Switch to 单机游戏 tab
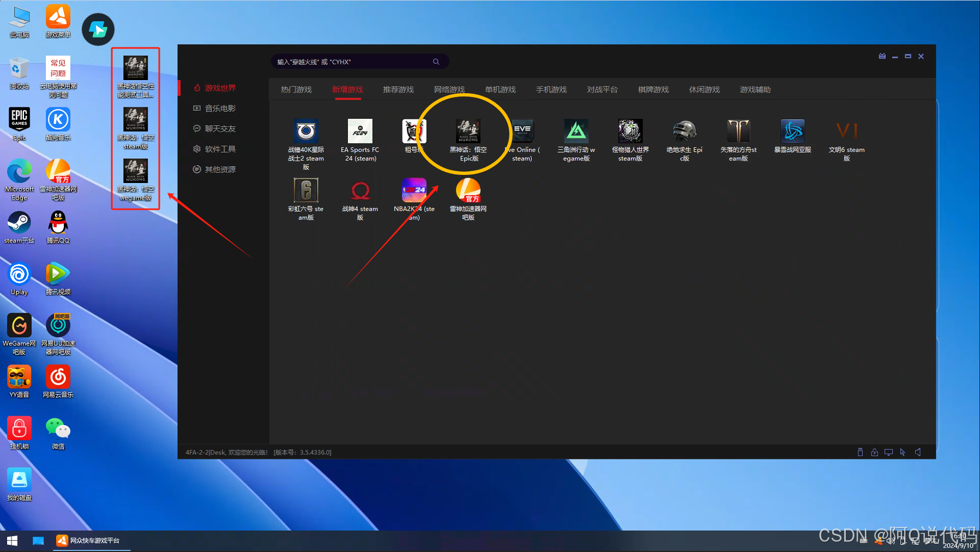This screenshot has width=980, height=552. click(500, 90)
